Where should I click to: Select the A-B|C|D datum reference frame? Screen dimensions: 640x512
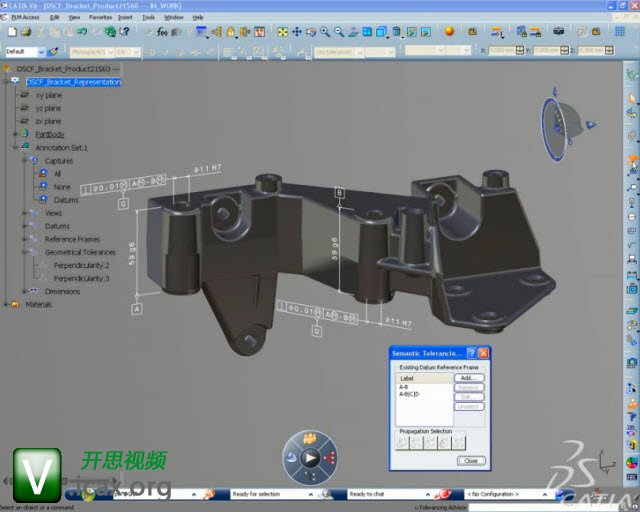(410, 394)
